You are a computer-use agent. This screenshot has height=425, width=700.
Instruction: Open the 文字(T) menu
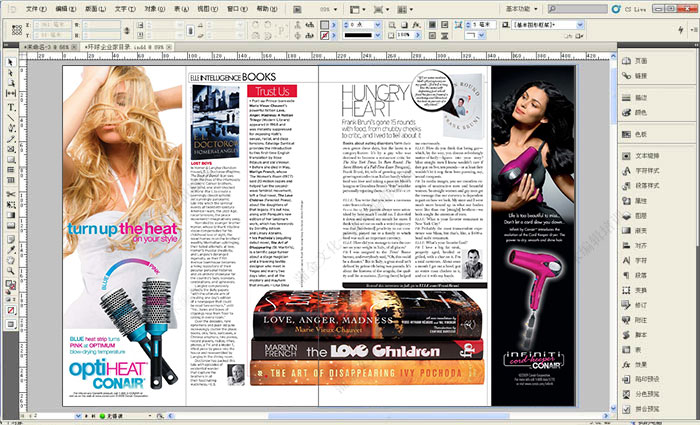click(x=125, y=9)
